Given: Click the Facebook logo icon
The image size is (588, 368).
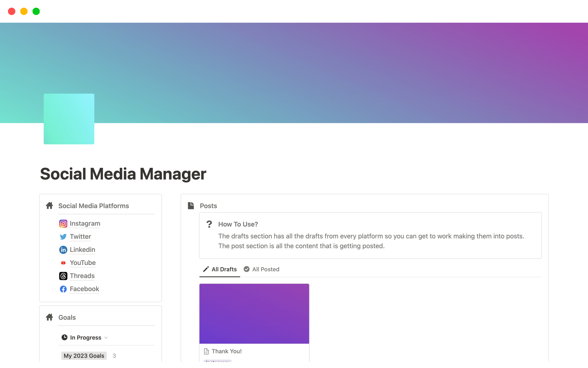Looking at the screenshot, I should click(x=63, y=289).
